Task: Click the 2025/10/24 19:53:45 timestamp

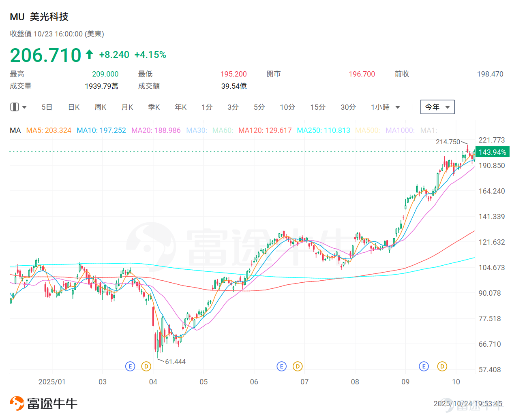Action: tap(468, 404)
